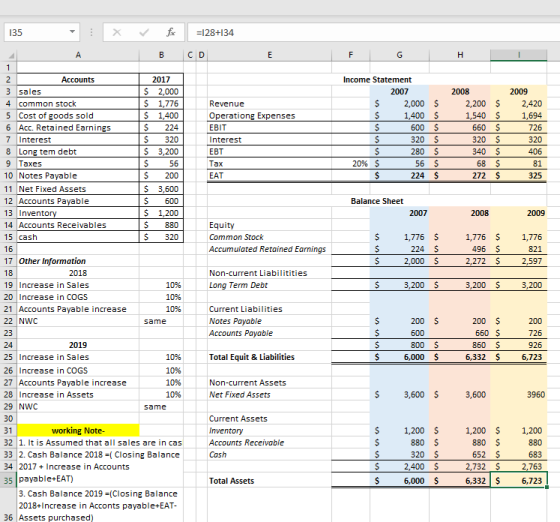560x522 pixels.
Task: Click the 'Accounts' header cell
Action: 78,80
